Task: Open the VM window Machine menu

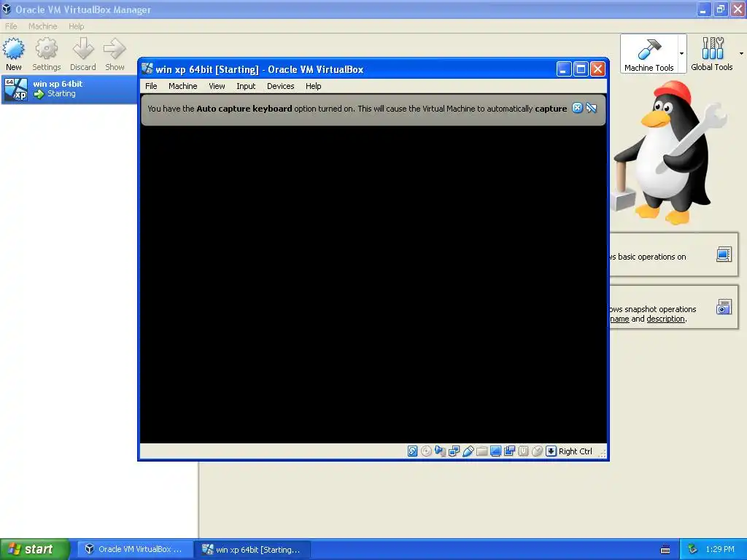Action: tap(182, 86)
